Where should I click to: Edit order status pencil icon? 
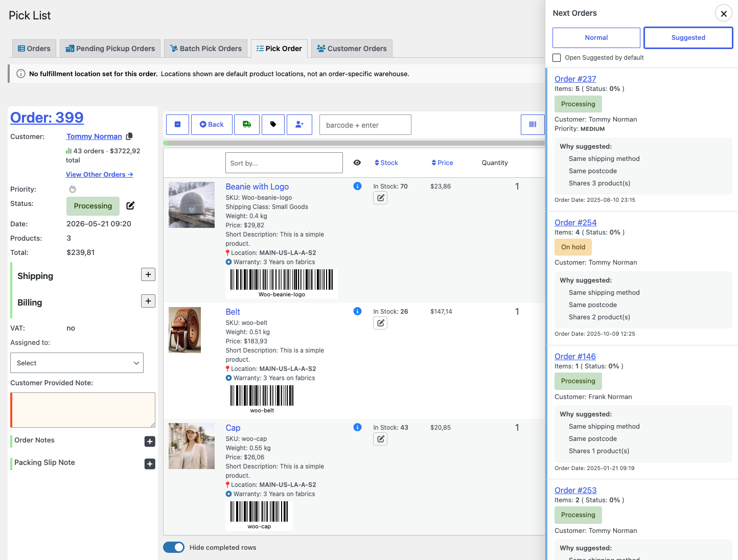click(130, 205)
